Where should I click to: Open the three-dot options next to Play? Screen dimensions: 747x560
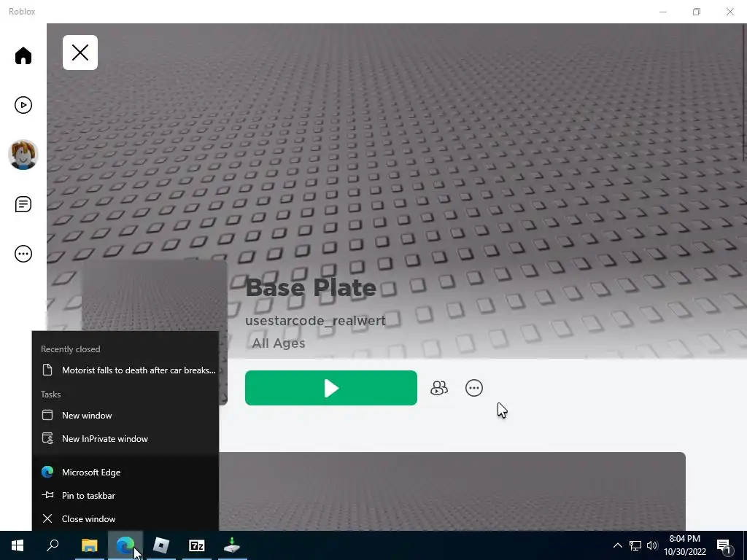[x=474, y=388]
